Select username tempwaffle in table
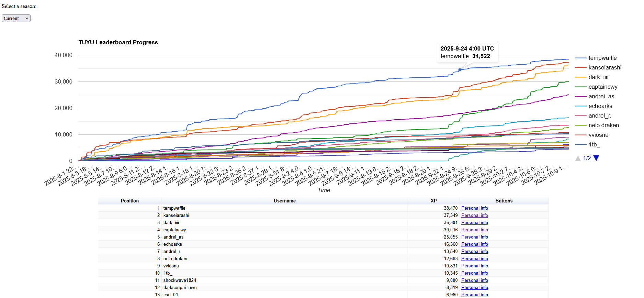This screenshot has height=298, width=644. (x=174, y=208)
